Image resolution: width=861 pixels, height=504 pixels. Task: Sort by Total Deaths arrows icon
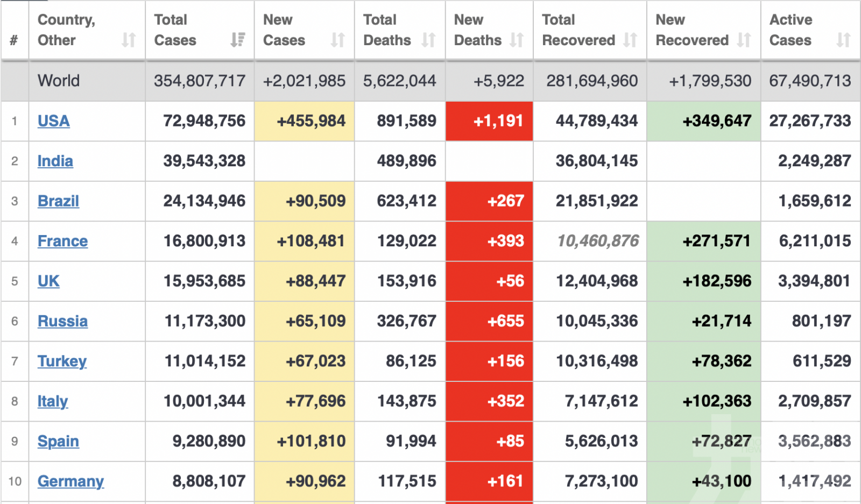[429, 40]
